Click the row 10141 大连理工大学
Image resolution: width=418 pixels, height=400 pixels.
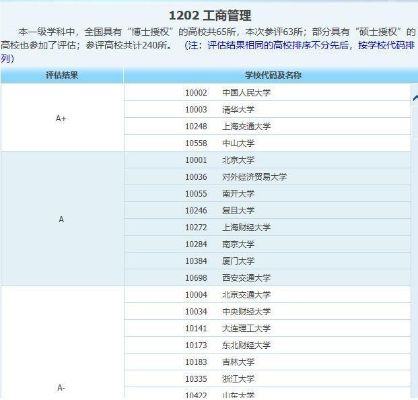[x=267, y=328]
